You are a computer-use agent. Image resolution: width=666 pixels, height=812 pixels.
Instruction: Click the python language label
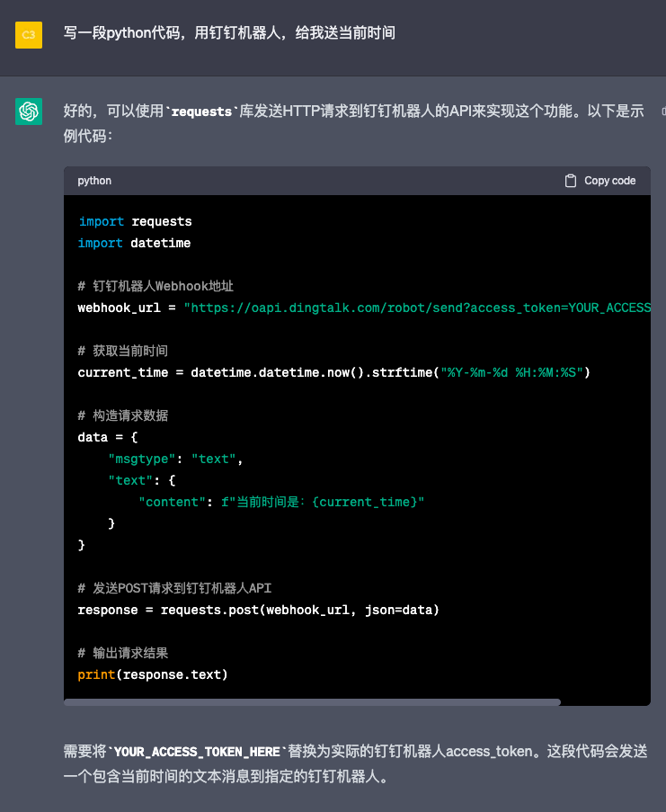point(94,181)
